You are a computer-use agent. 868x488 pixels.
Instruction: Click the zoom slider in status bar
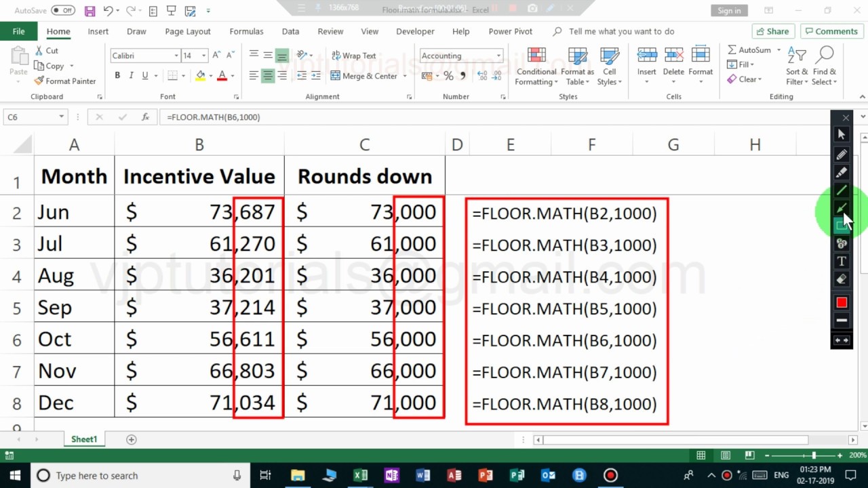click(x=813, y=455)
